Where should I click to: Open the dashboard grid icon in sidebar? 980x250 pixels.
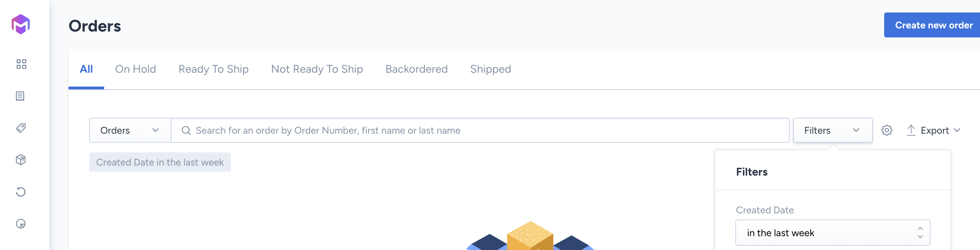tap(21, 64)
